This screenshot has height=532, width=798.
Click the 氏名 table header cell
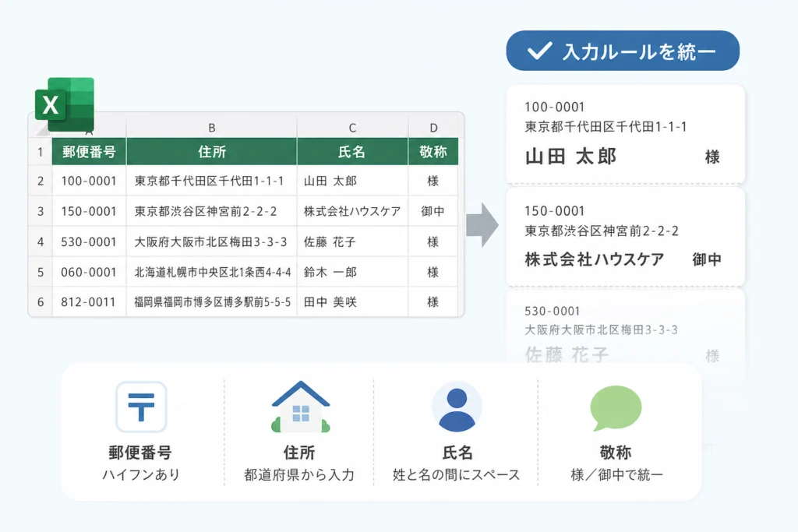[352, 152]
